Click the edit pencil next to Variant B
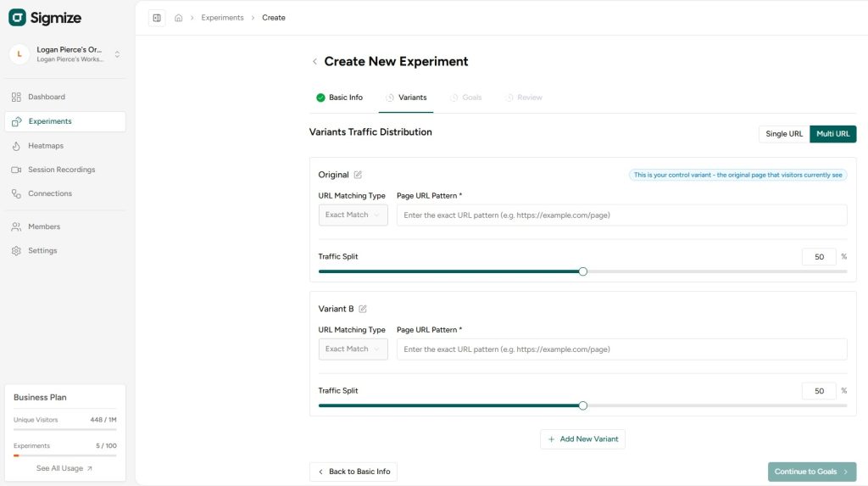Image resolution: width=868 pixels, height=486 pixels. click(x=363, y=309)
